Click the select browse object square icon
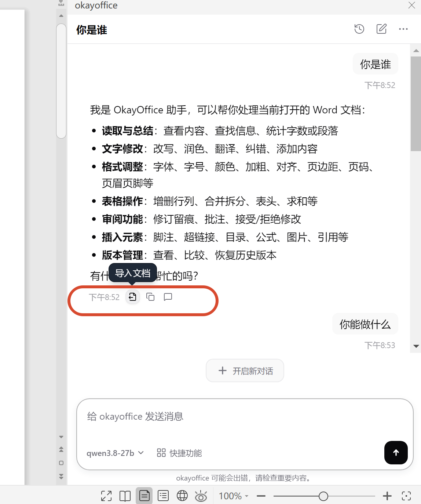This screenshot has width=421, height=504. point(61,463)
